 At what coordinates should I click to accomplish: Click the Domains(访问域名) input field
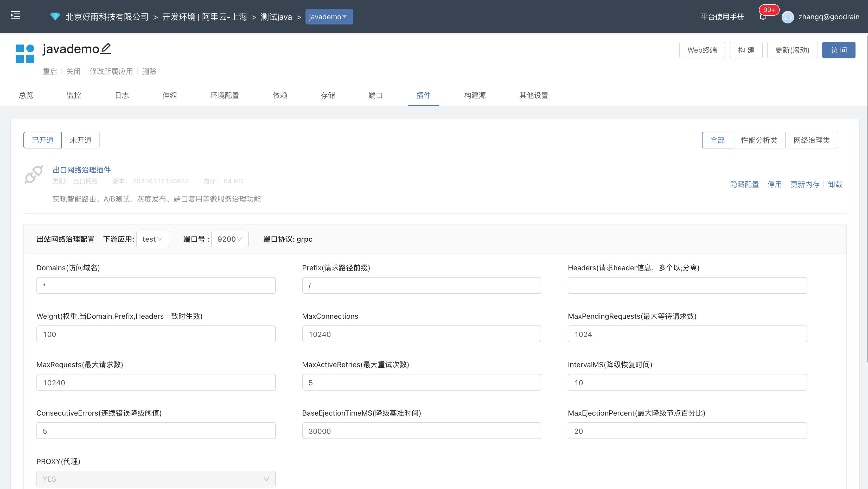[x=156, y=285]
